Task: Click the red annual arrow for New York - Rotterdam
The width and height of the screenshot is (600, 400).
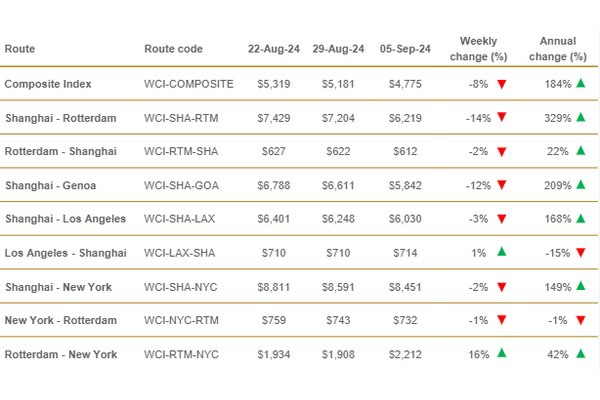Action: [x=581, y=320]
